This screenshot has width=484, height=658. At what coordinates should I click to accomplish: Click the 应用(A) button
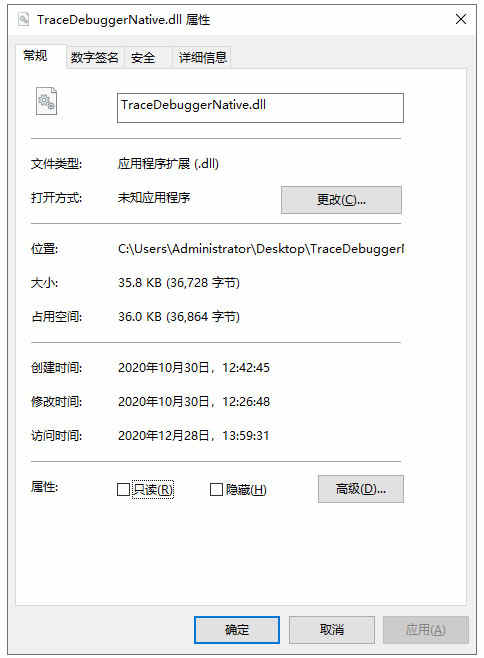pos(426,630)
